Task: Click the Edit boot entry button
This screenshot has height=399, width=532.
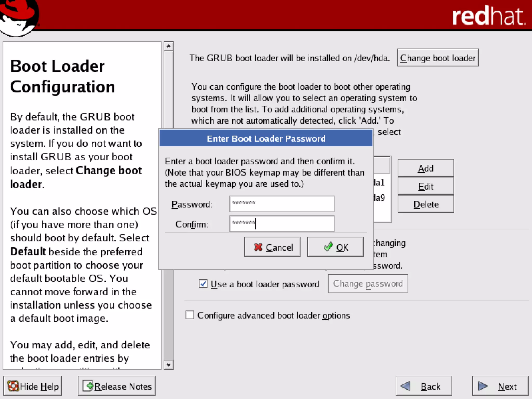Action: (x=425, y=186)
